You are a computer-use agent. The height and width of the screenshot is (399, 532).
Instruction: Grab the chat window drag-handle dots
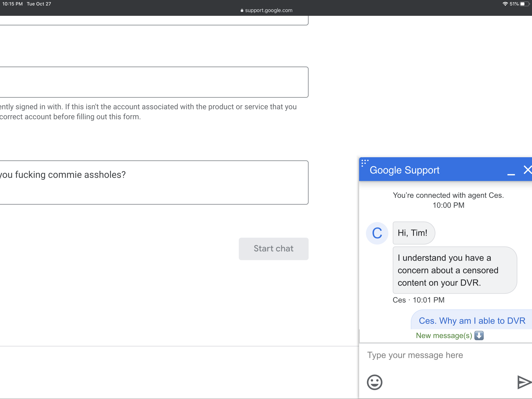click(x=365, y=163)
